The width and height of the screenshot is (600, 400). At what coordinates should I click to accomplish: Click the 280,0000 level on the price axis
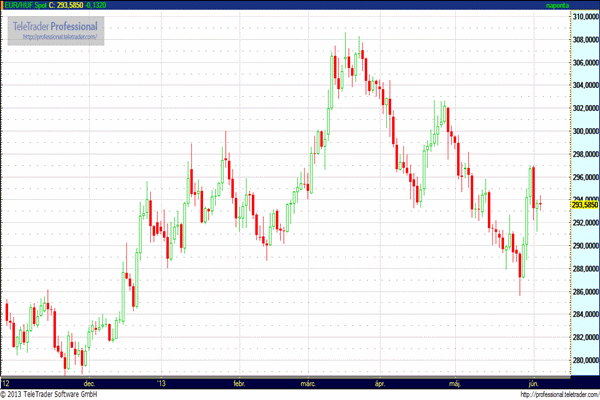tap(584, 361)
